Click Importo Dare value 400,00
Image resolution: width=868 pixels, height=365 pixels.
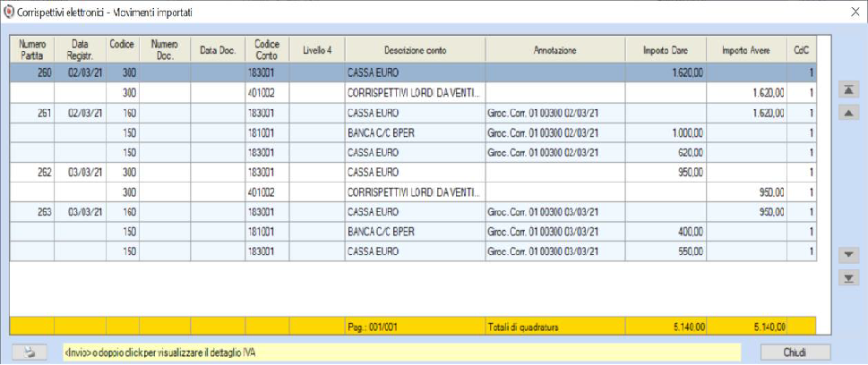(x=666, y=231)
